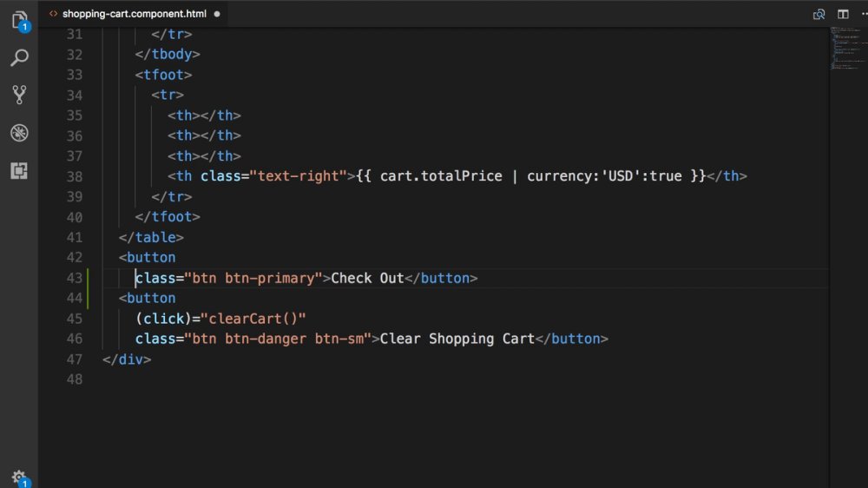Click the closing </div> tag on line 47

coord(127,359)
